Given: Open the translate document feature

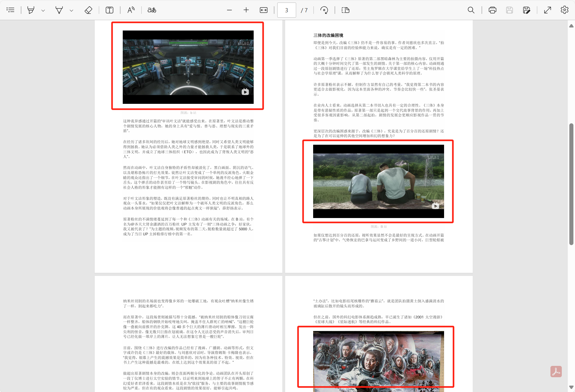Looking at the screenshot, I should coord(151,10).
